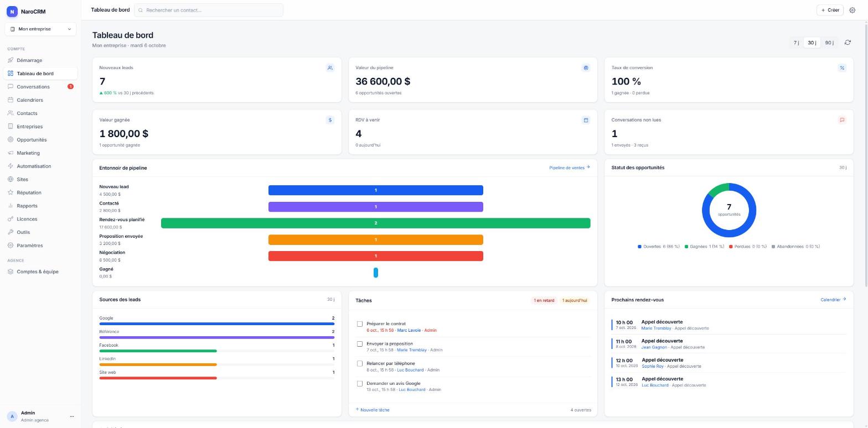Click the NaroCRM logo icon

(x=12, y=12)
